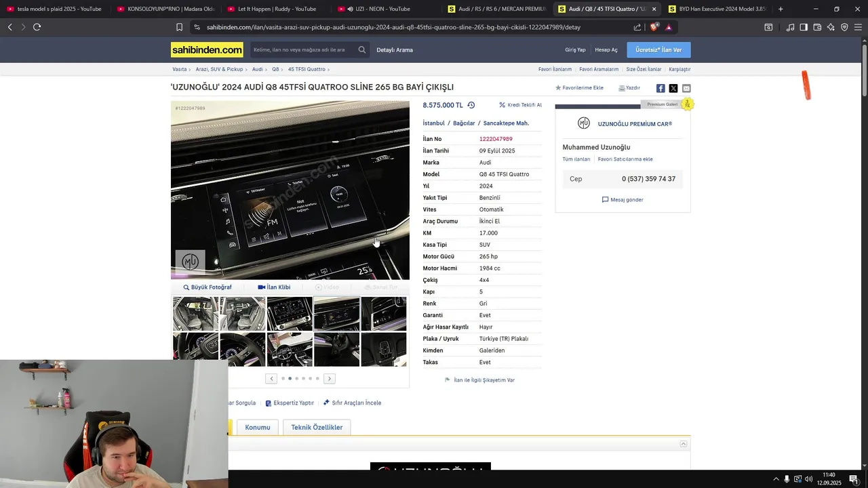The image size is (868, 488).
Task: Open Leo AI sparkle icon
Action: tap(831, 27)
